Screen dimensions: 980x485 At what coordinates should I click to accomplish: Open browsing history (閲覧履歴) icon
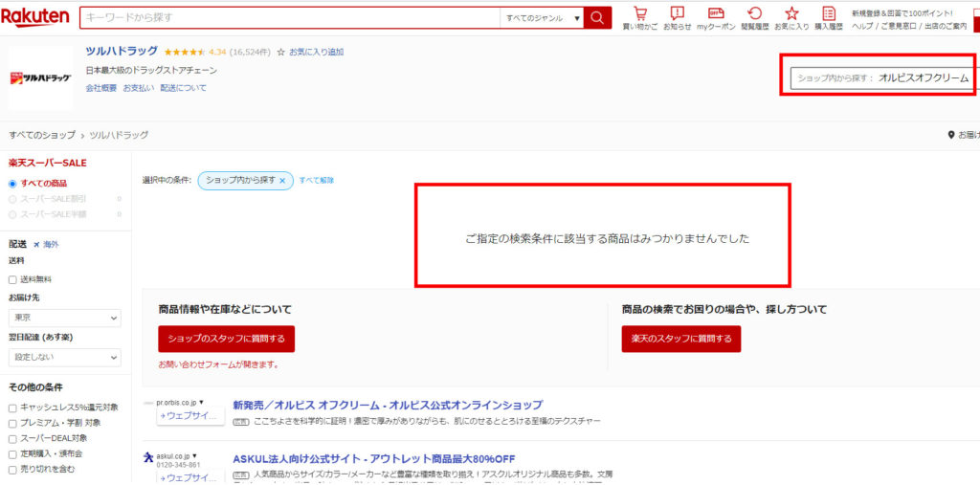755,18
